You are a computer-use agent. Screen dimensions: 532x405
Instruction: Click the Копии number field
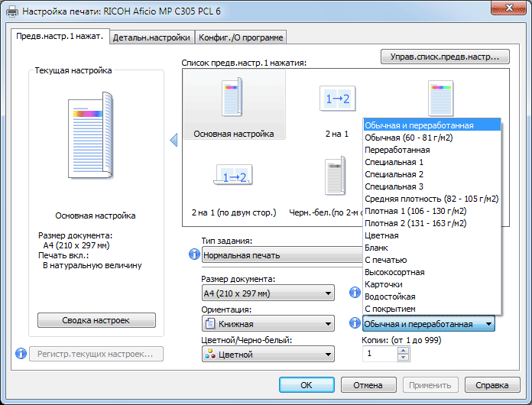coord(380,354)
